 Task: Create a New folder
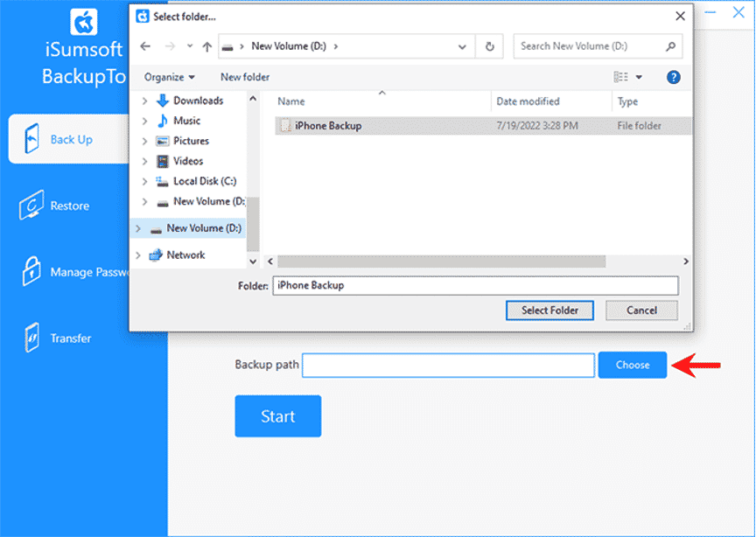point(245,77)
